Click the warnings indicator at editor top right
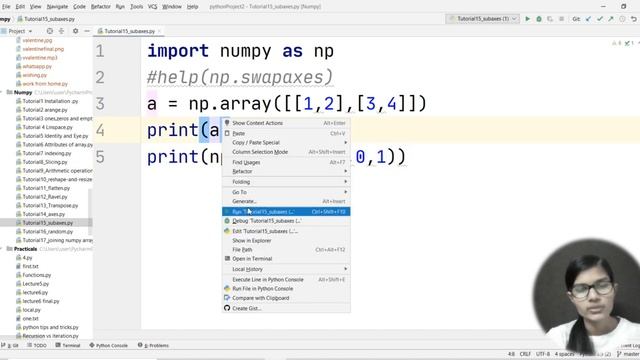The image size is (640, 360). pos(617,43)
